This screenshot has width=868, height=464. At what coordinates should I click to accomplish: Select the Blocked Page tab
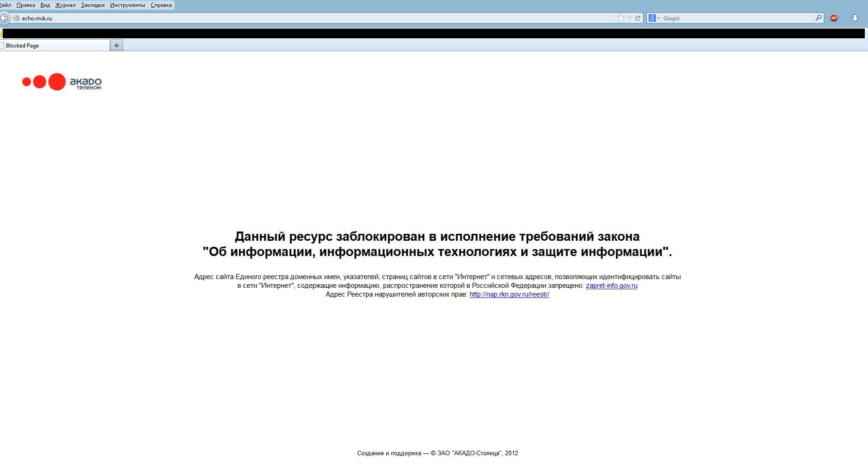pyautogui.click(x=55, y=45)
